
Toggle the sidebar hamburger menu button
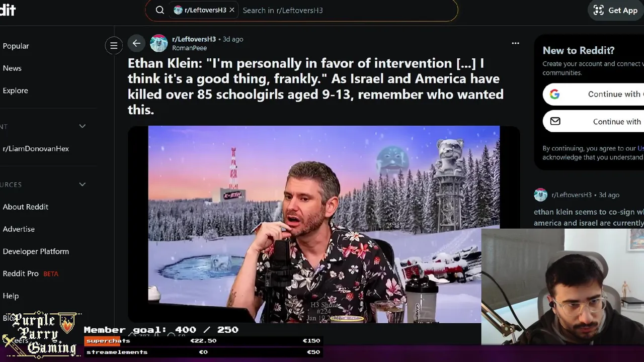tap(114, 45)
